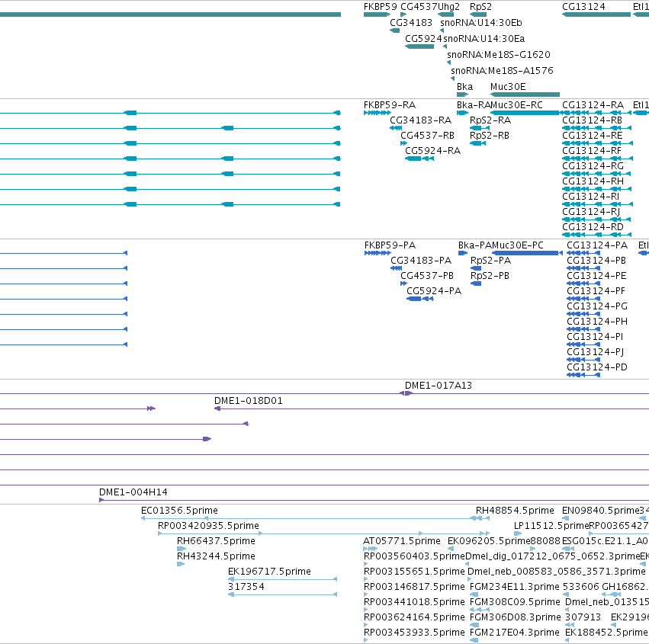Click the LP11512.5prime EST label
Viewport: 649px width, 644px height.
point(551,525)
